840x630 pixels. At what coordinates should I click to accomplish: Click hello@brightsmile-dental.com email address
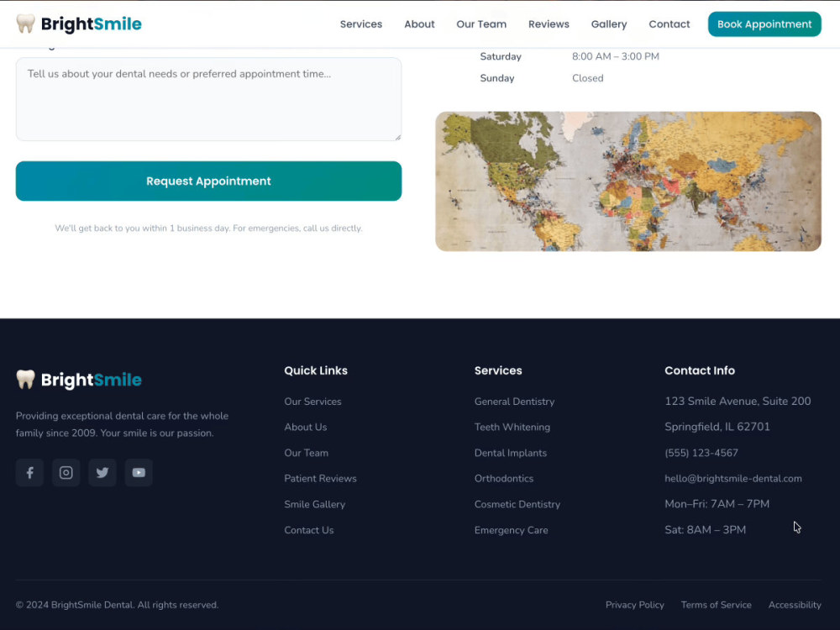(732, 479)
